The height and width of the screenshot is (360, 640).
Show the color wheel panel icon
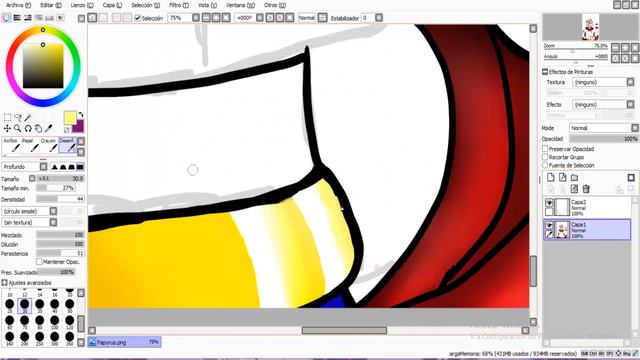click(6, 18)
